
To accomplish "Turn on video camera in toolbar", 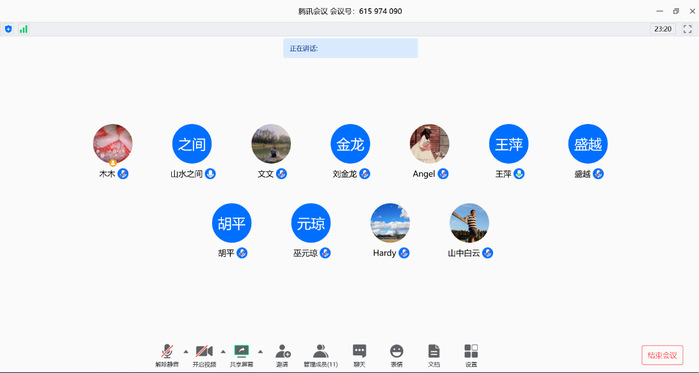I will 204,355.
